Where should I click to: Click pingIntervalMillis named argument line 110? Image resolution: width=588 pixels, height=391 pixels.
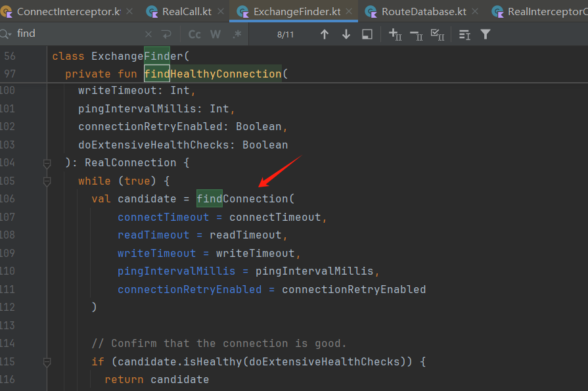176,271
